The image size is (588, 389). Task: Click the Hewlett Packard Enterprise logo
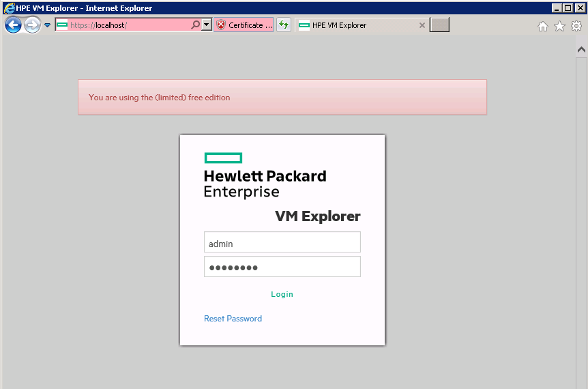(265, 175)
